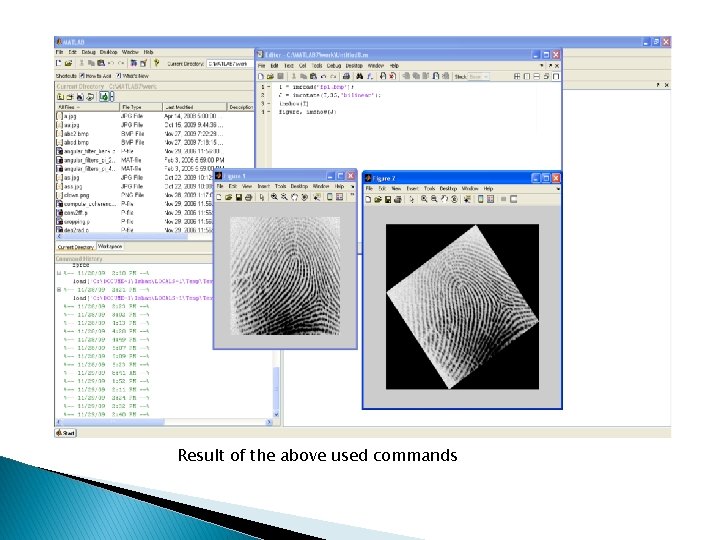720x540 pixels.
Task: Click the Help question-mark icon in MATLAB toolbar
Action: (x=156, y=63)
